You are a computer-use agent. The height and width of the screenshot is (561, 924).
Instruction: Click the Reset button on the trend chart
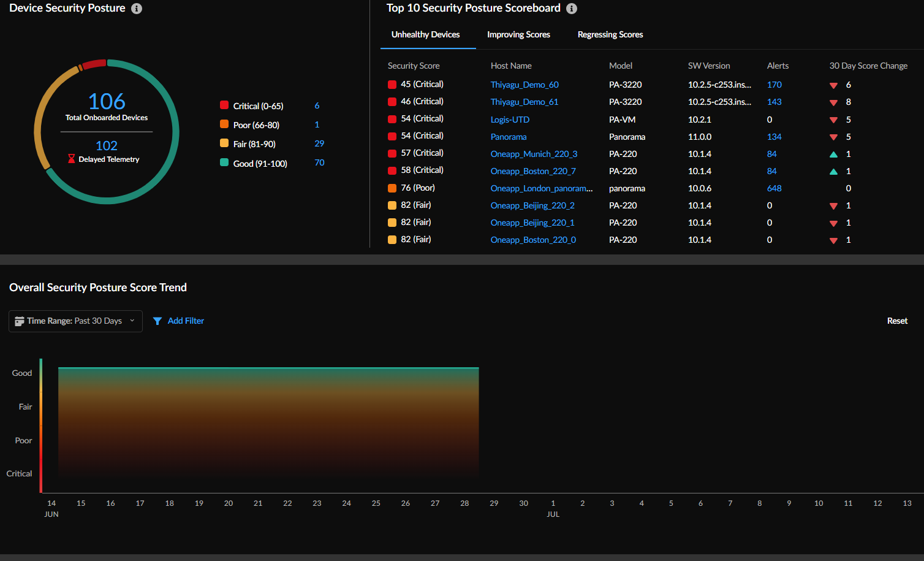click(897, 321)
